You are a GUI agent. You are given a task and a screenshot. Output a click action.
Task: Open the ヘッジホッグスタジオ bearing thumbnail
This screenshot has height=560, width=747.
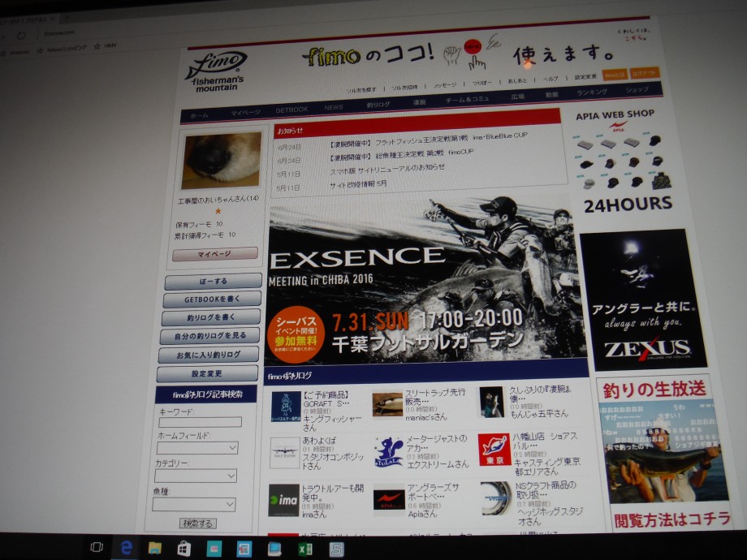tap(496, 498)
